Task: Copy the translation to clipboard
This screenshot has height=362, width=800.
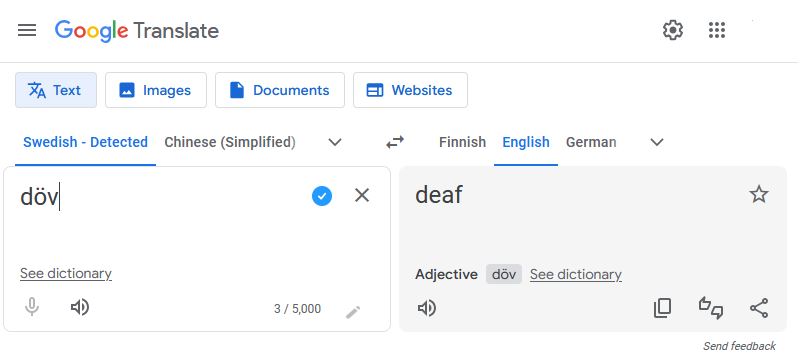Action: tap(662, 308)
